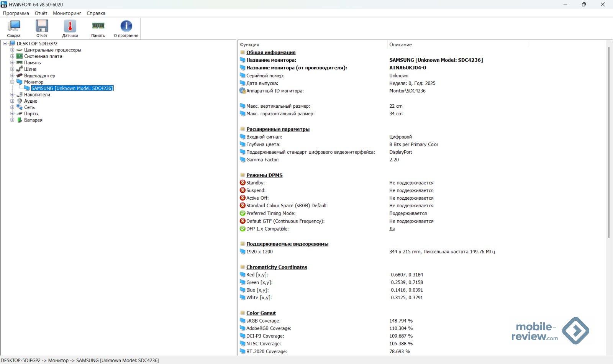
Task: Click the О программе info icon
Action: [126, 26]
